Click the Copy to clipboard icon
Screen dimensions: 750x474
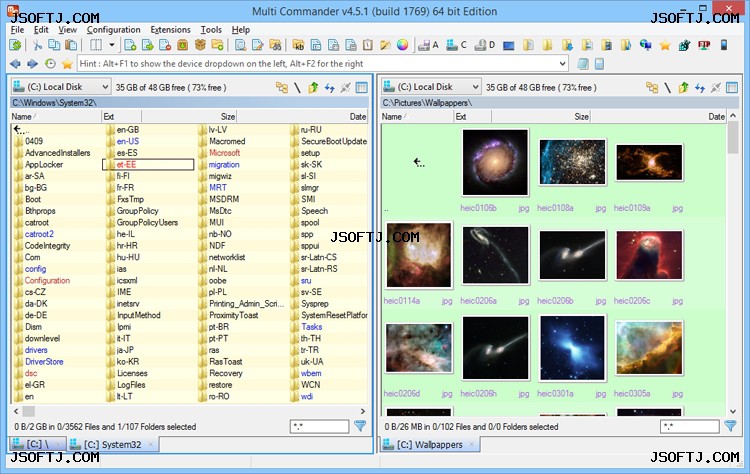click(54, 45)
